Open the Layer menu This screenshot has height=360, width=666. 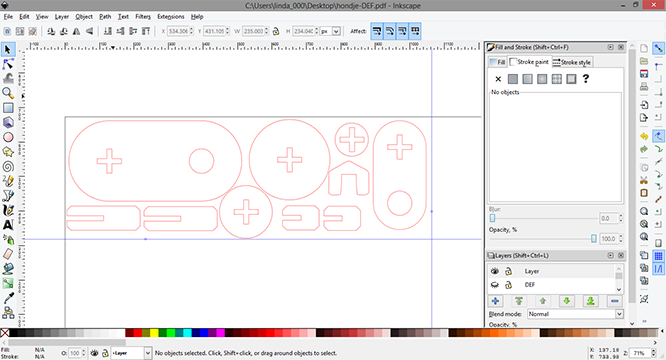coord(62,17)
